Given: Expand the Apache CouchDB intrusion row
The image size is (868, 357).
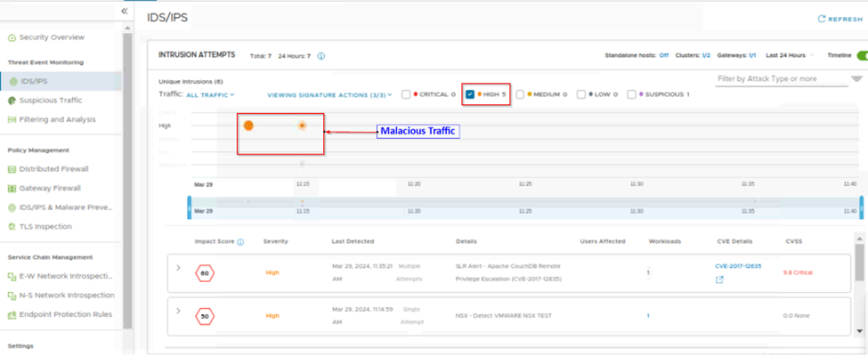Looking at the screenshot, I should [x=179, y=268].
